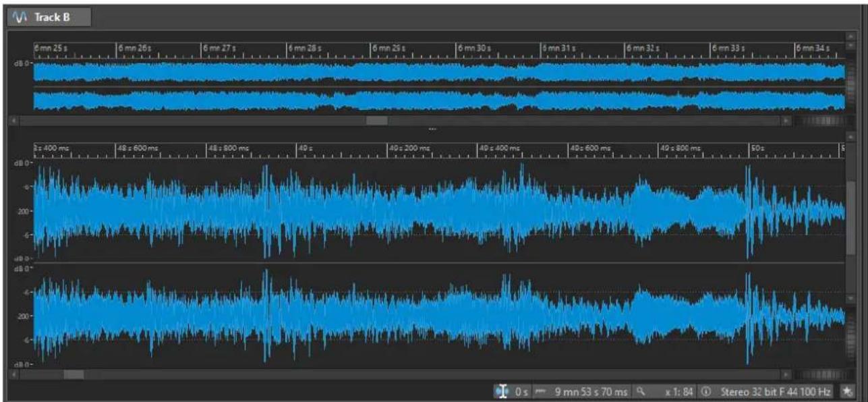Select the Track B tab
The width and height of the screenshot is (868, 402).
[48, 17]
